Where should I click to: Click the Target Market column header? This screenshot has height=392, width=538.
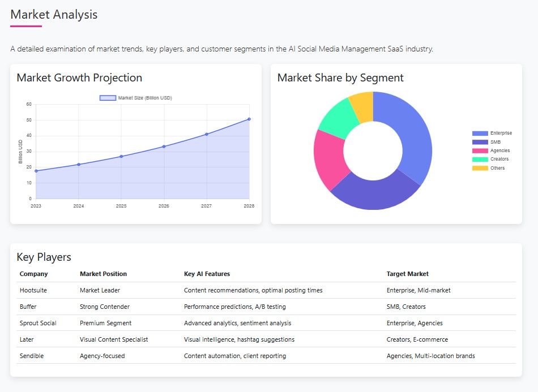tap(408, 274)
